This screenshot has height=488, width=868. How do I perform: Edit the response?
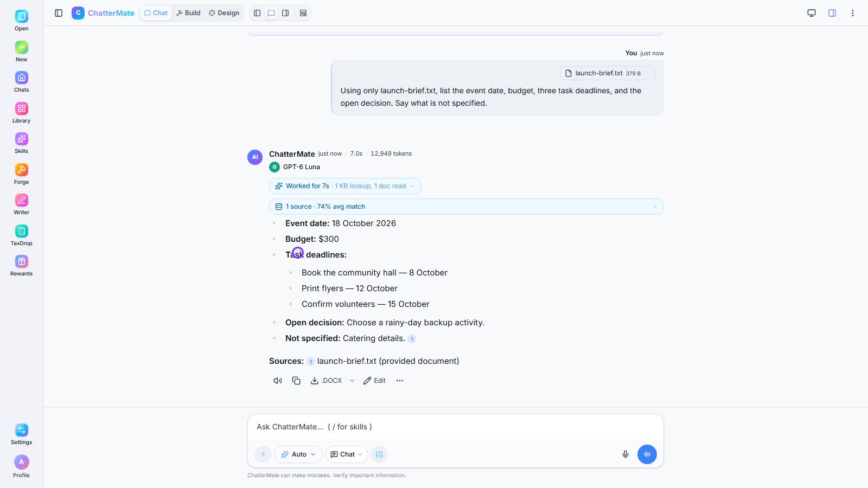[374, 381]
